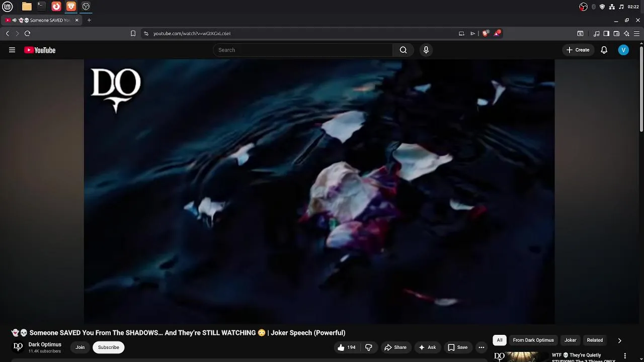The image size is (644, 362).
Task: Open the media control music note in toolbar
Action: (596, 34)
